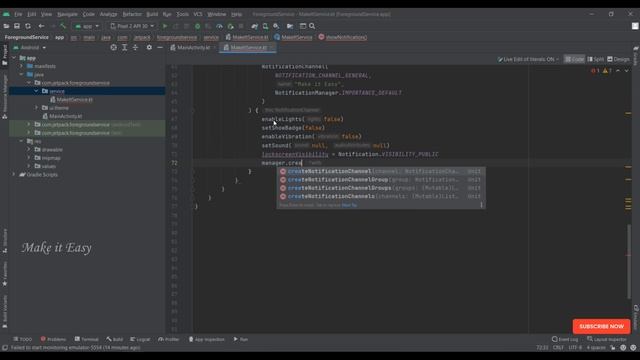Open the Favorites side tab

point(4,273)
